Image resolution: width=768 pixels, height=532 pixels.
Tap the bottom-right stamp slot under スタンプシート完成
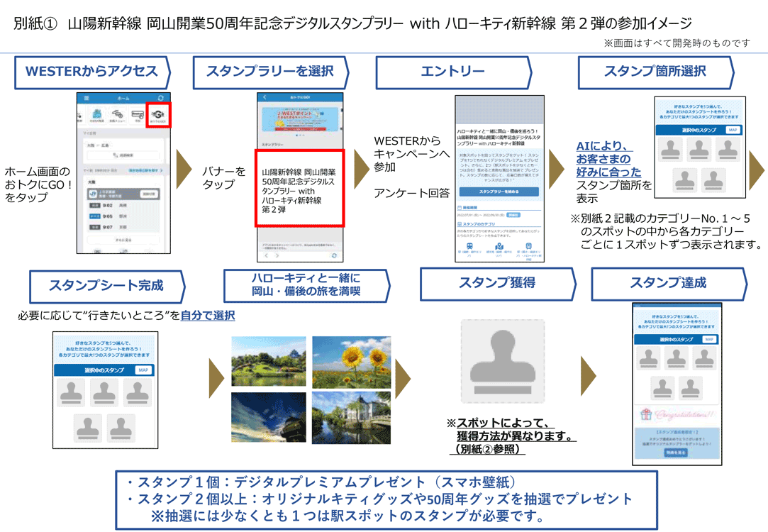pos(121,427)
